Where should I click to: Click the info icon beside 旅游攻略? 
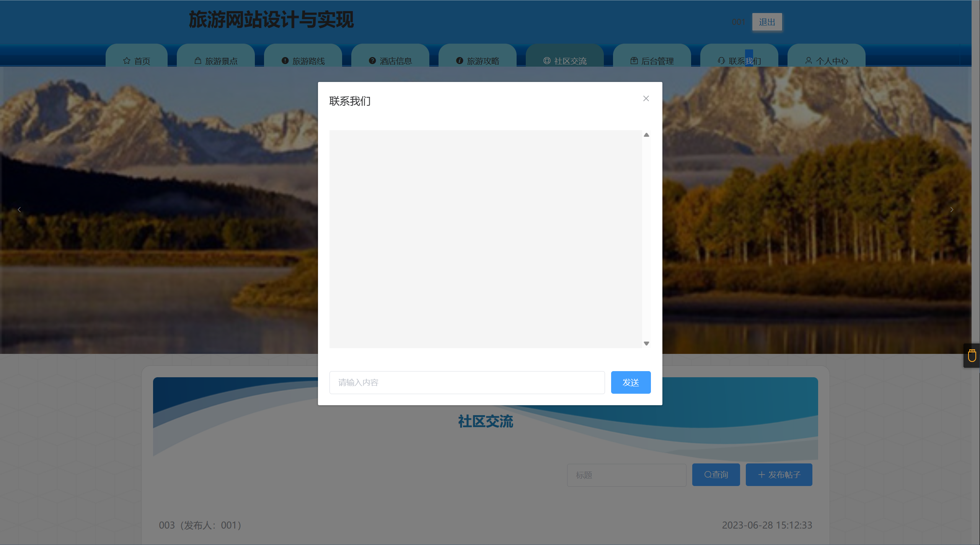pos(460,61)
